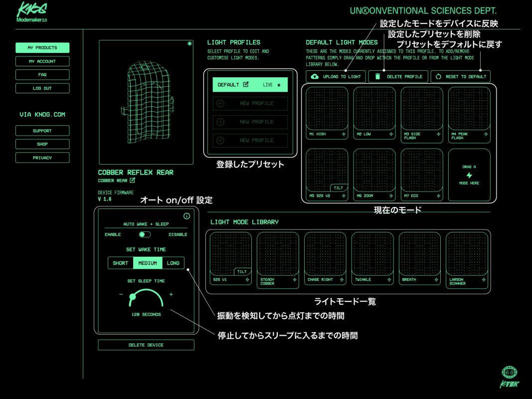Screen dimensions: 532x399
Task: Click the Knog Modemaker logo
Action: [32, 12]
